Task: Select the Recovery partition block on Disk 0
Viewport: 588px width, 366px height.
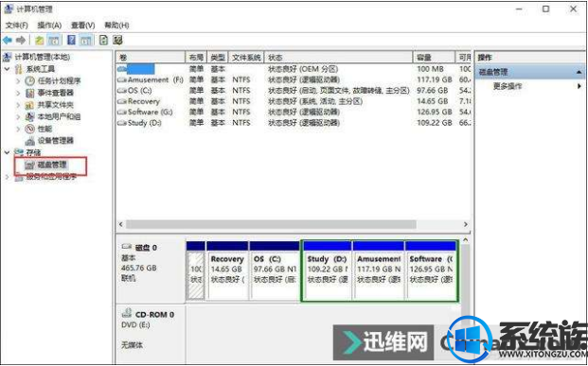Action: click(227, 270)
